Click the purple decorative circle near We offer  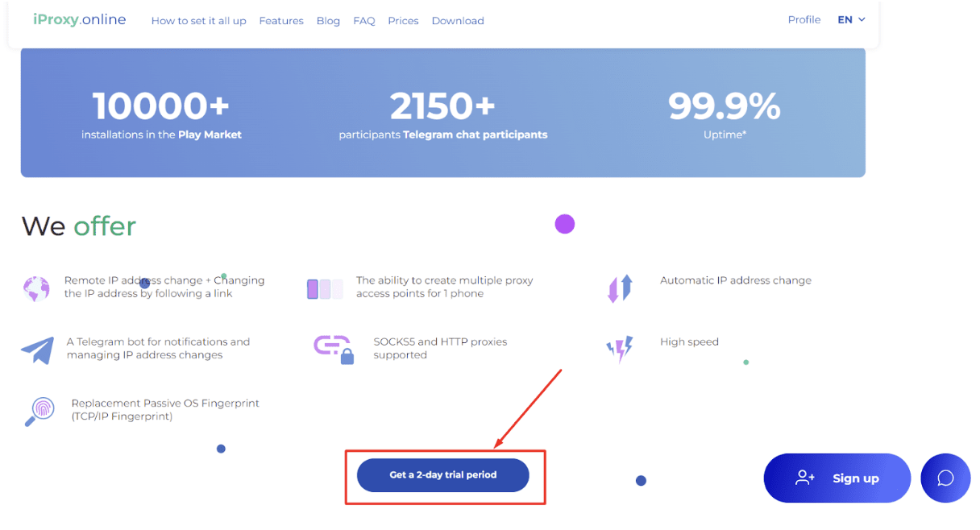[565, 224]
